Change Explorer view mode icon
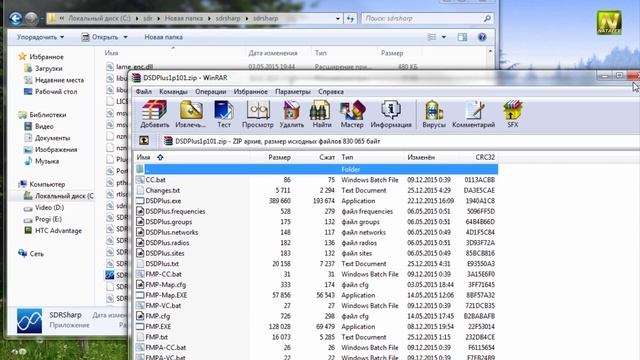The image size is (640, 360). tap(431, 37)
